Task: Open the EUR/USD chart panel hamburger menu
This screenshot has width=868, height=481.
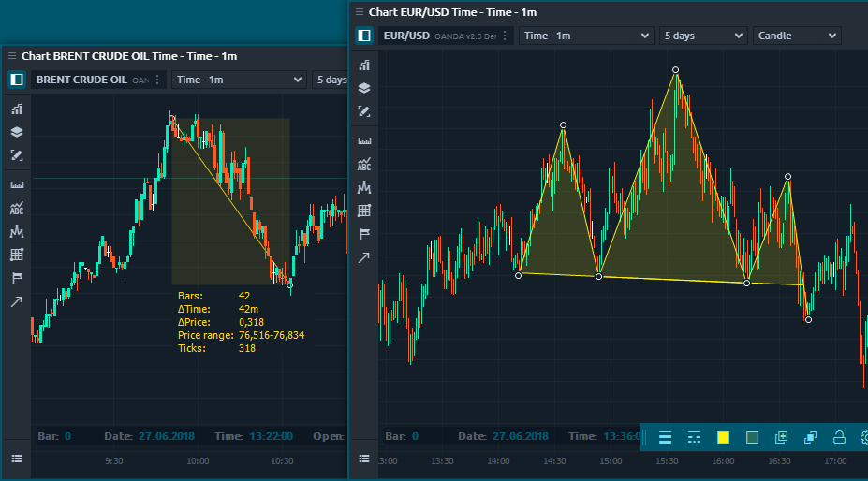Action: pyautogui.click(x=357, y=12)
